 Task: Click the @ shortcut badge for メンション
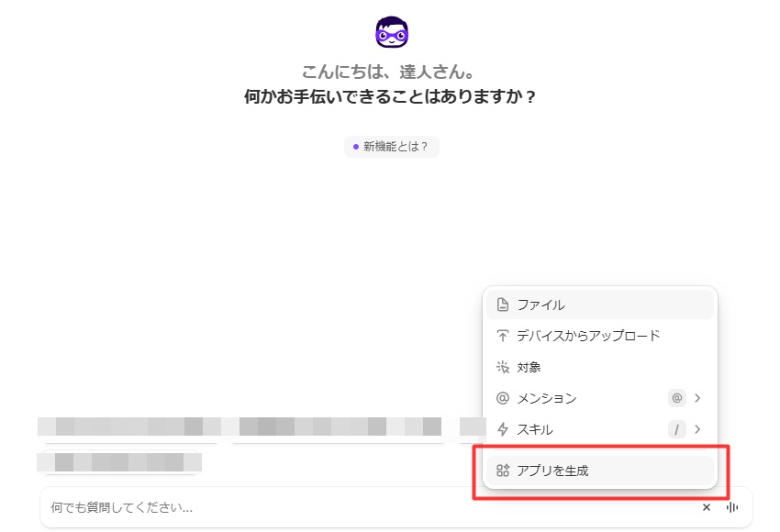tap(677, 398)
